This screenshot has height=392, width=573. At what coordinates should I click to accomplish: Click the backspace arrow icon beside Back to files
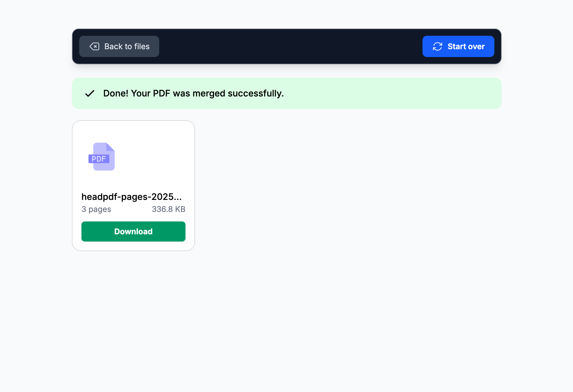click(95, 46)
